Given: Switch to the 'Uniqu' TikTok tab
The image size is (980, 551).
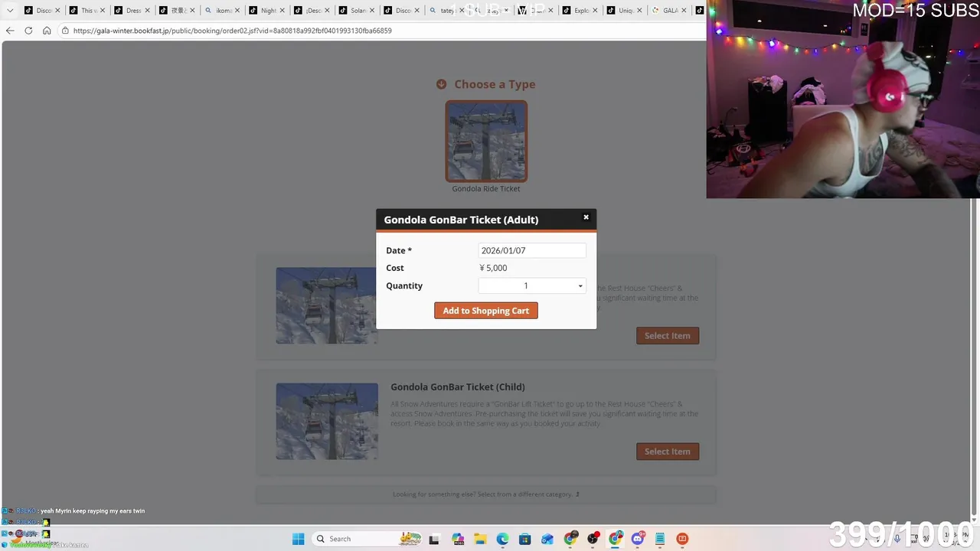Looking at the screenshot, I should (x=623, y=11).
